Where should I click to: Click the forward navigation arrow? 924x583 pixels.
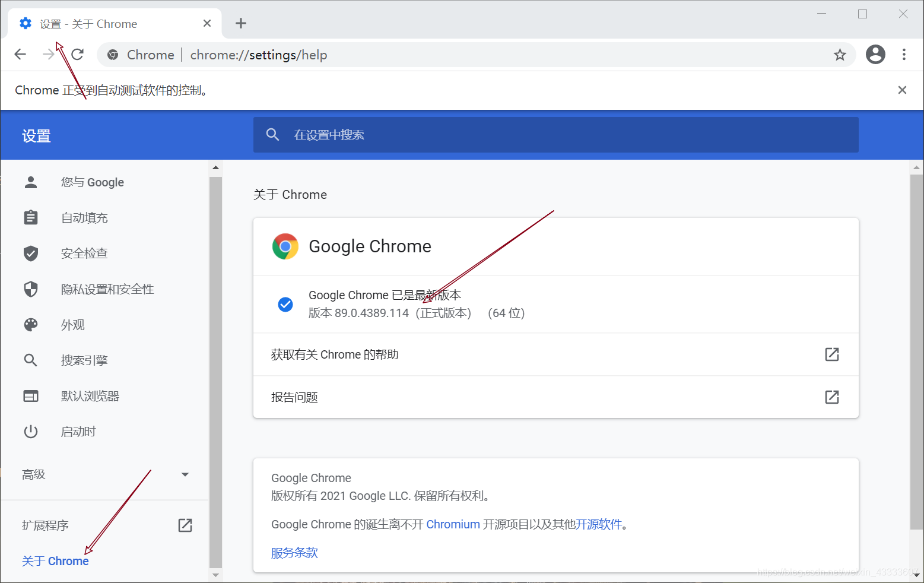coord(49,55)
